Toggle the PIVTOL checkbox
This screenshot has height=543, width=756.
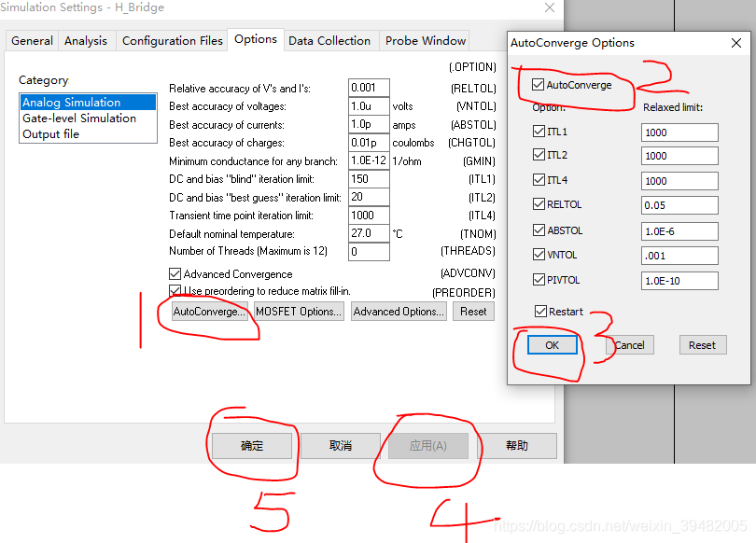(539, 280)
